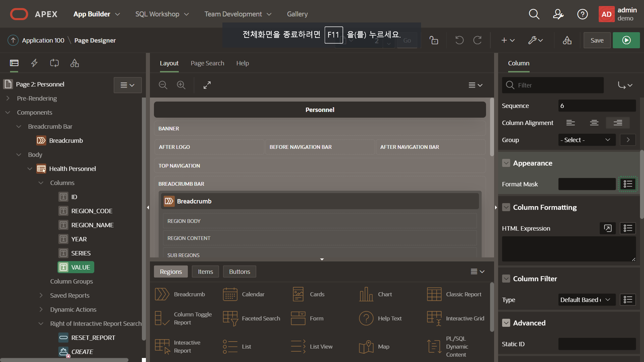Go to next Group arrow button

[x=628, y=140]
